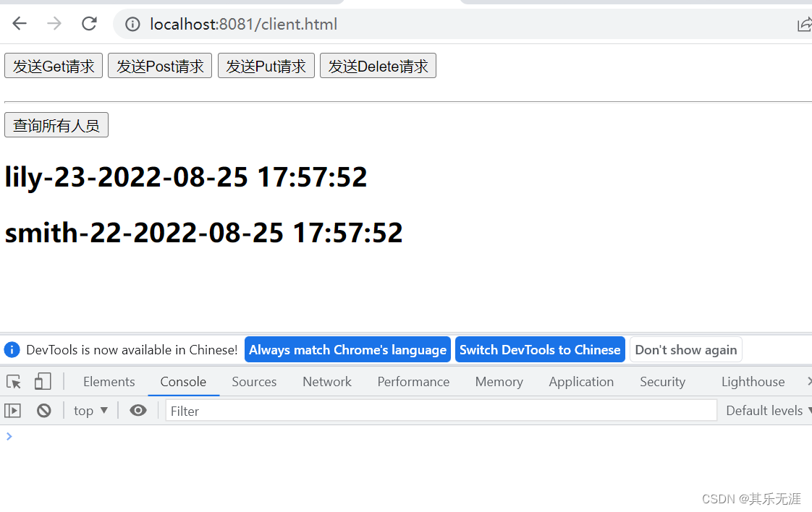
Task: Reload the page with the refresh icon
Action: [89, 23]
